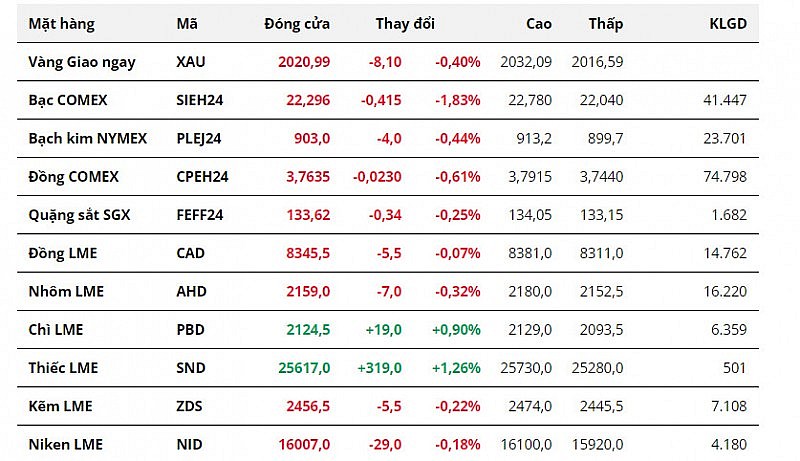Image resolution: width=800 pixels, height=461 pixels.
Task: Click the Mã column header
Action: pos(186,23)
